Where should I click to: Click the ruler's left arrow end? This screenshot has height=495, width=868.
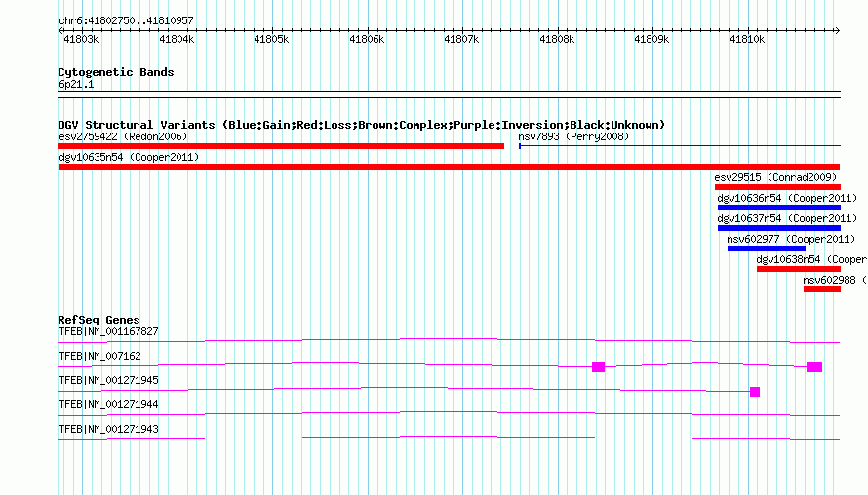(x=60, y=30)
